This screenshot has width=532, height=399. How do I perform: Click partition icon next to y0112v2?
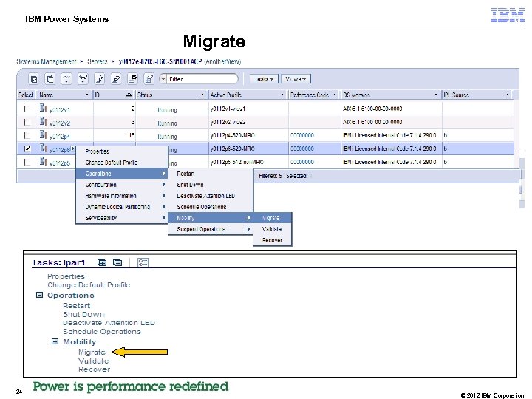click(x=44, y=121)
